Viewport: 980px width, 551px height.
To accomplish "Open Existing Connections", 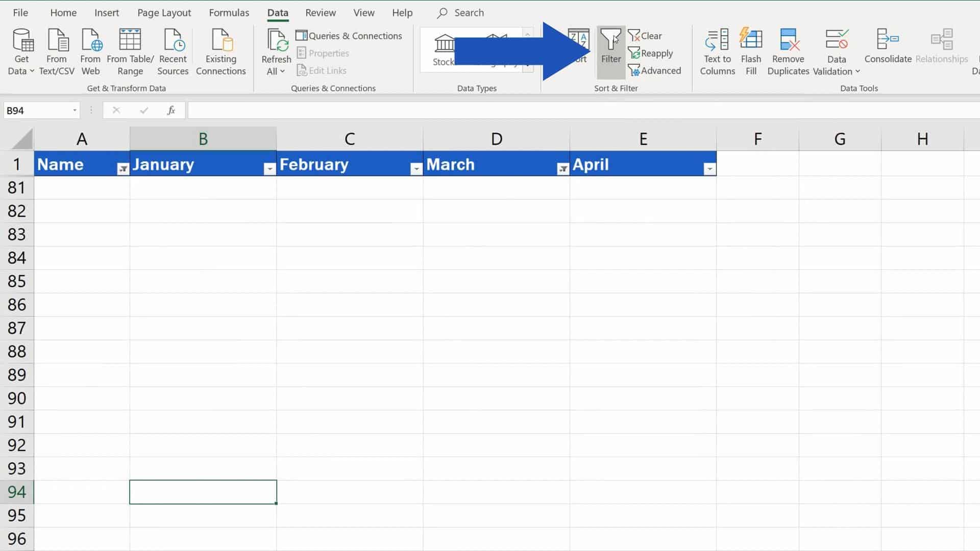I will point(220,51).
